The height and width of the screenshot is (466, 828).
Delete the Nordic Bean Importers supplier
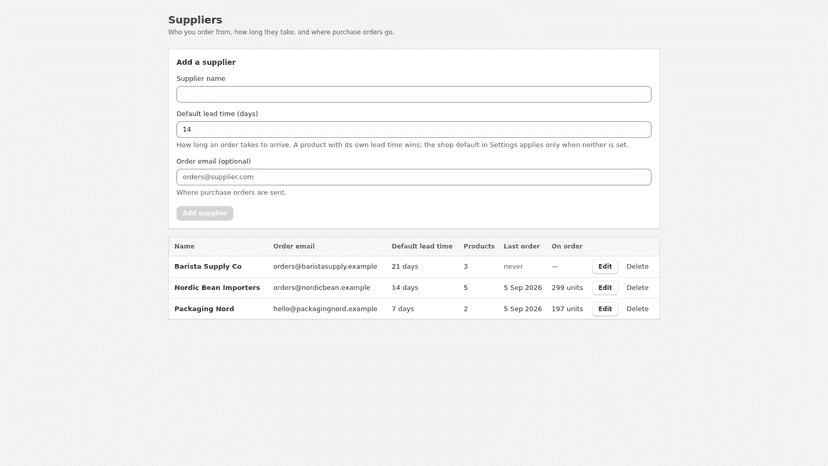[x=637, y=287]
